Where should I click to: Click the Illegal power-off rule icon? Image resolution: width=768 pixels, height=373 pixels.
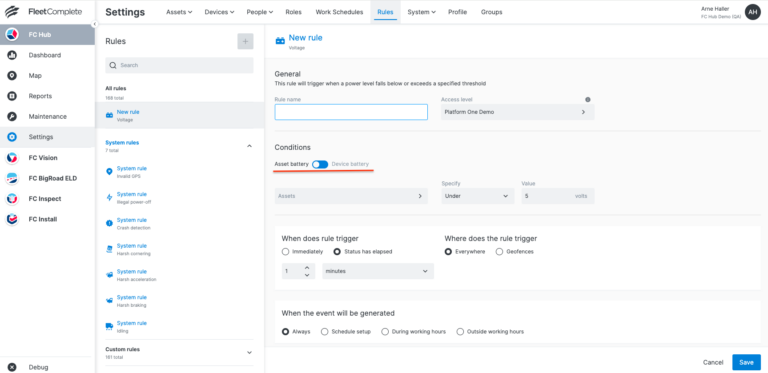point(109,197)
